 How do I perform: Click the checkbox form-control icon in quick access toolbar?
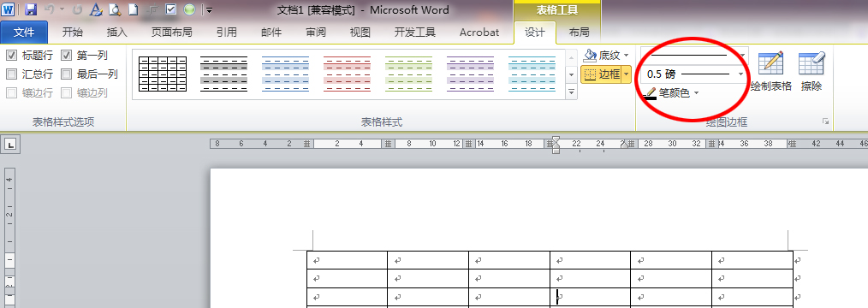[171, 9]
